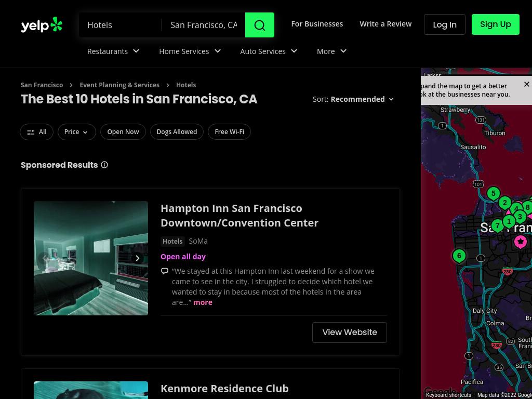
Task: Open the Kenmore Residence Club photo
Action: tap(91, 390)
